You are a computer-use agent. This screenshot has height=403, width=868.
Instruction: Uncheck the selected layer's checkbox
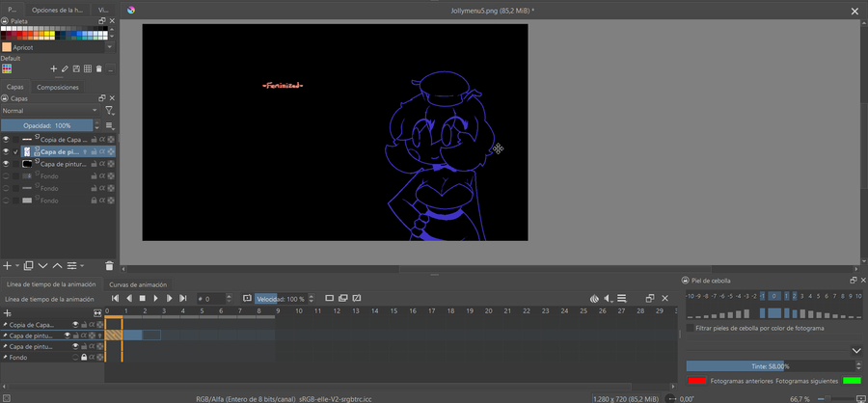15,151
